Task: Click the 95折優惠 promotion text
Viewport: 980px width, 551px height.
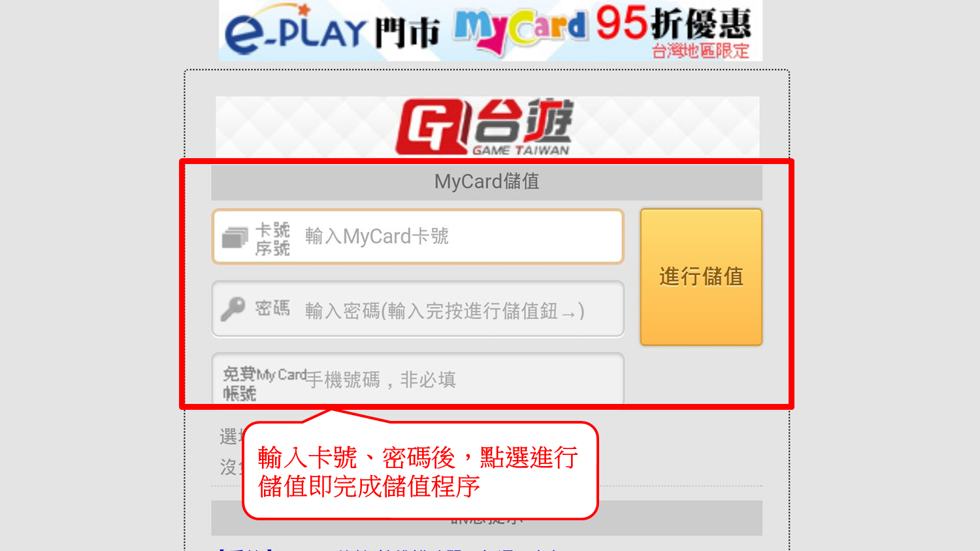Action: pos(674,24)
